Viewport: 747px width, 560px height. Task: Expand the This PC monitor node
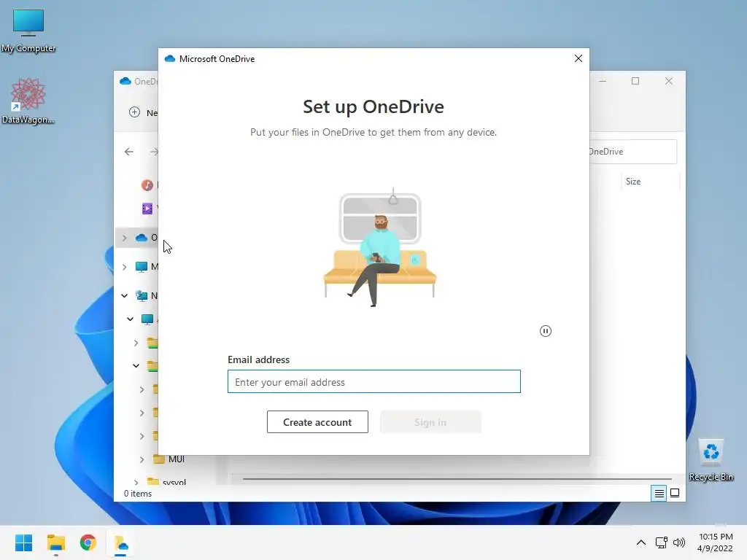(124, 267)
